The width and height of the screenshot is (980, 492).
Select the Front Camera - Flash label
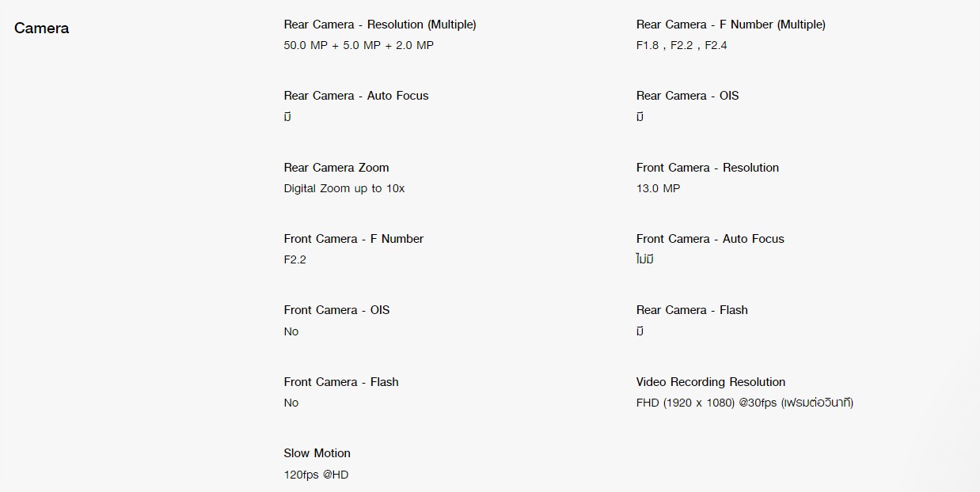(x=341, y=382)
